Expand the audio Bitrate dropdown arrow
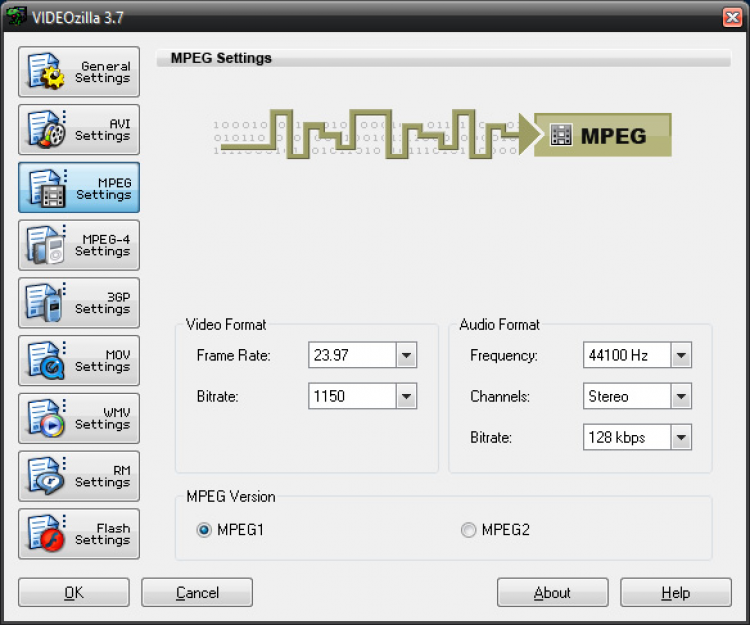The width and height of the screenshot is (750, 625). pos(681,437)
